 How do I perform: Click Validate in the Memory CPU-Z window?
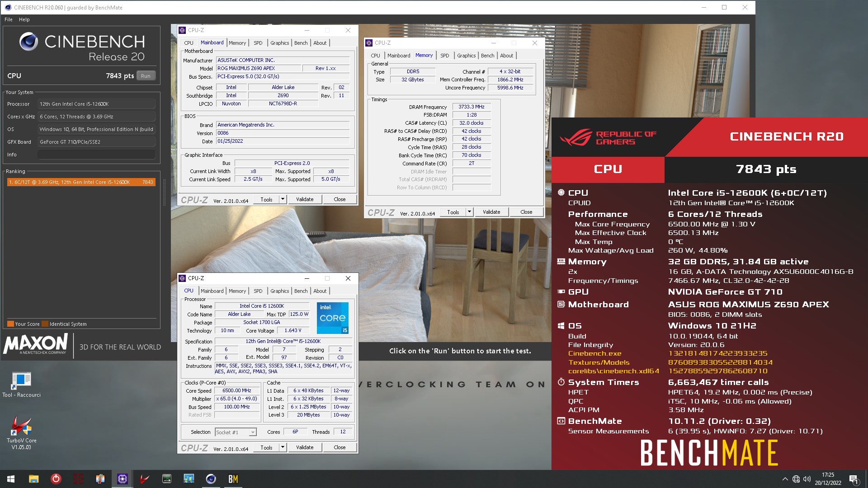tap(491, 212)
